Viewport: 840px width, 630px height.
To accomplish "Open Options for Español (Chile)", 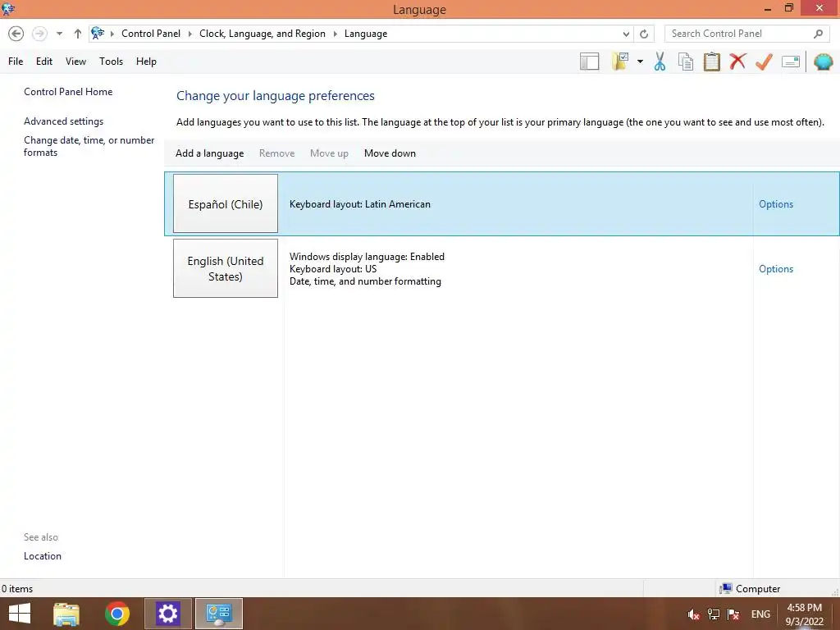I will pos(776,204).
